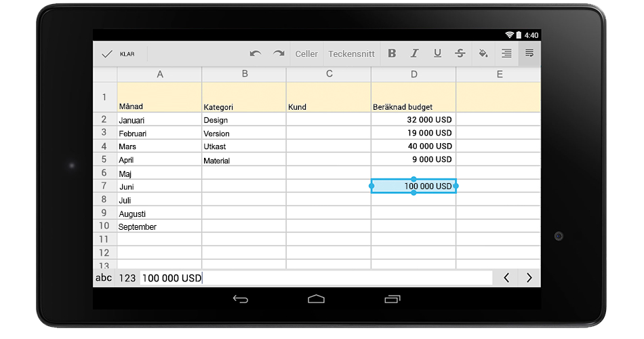Select the 32 000 USD cell
Screen dimensions: 644x339
pos(414,119)
